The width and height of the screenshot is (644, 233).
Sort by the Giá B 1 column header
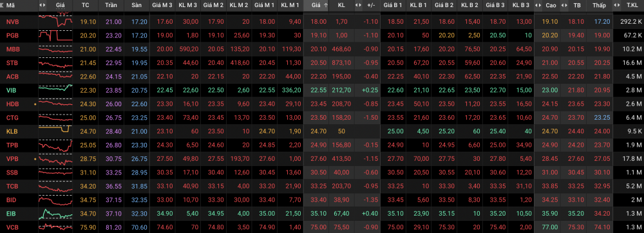pos(393,5)
